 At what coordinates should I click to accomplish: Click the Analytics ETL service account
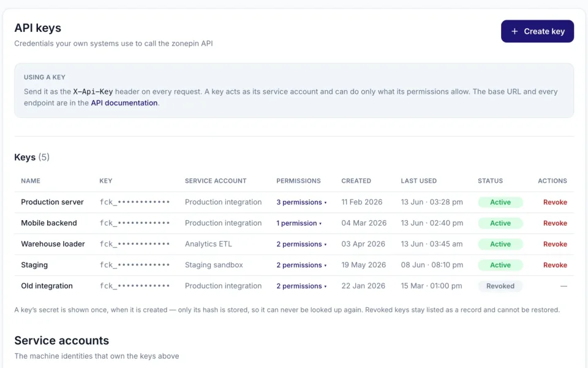[208, 244]
